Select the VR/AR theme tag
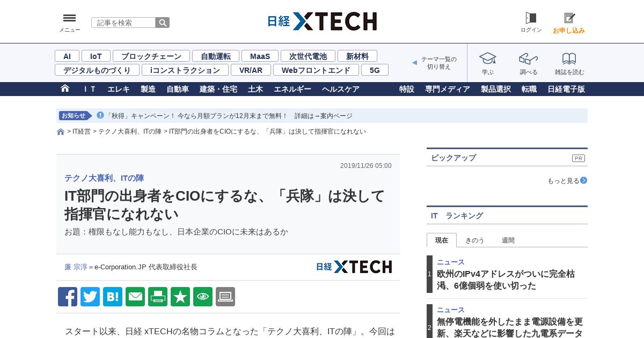Screen dimensions: 644x338 click(x=251, y=70)
